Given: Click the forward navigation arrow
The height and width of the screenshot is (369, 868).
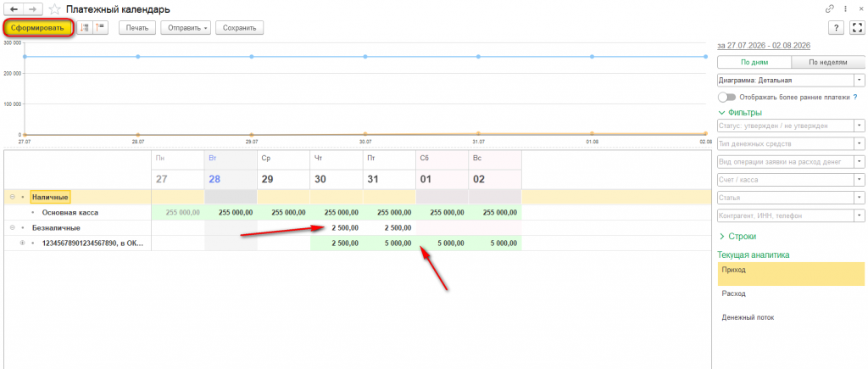Looking at the screenshot, I should click(33, 9).
